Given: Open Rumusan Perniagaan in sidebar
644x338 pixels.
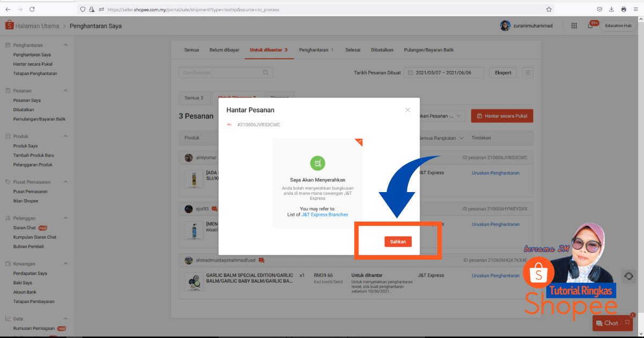Looking at the screenshot, I should 35,328.
